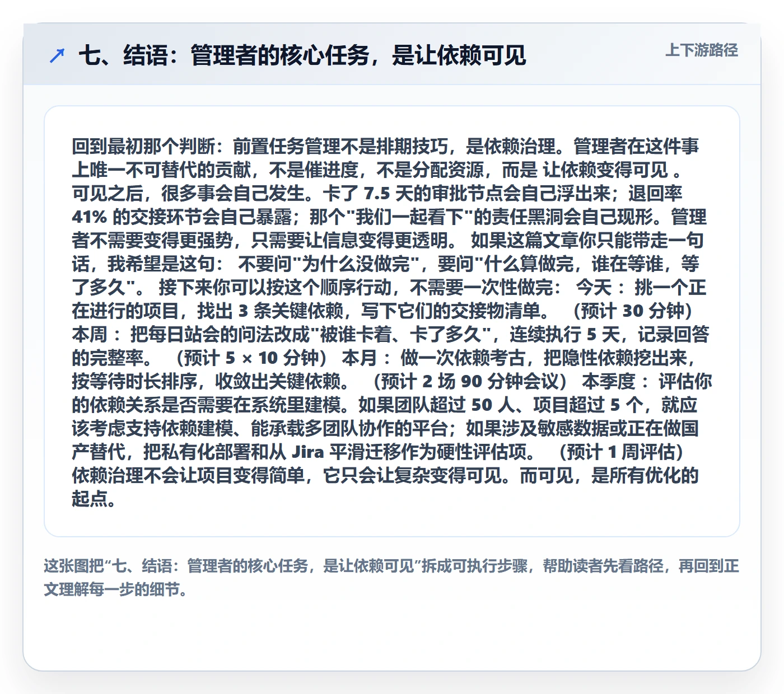784x694 pixels.
Task: Click the 上下游路径 label in header
Action: pos(701,50)
